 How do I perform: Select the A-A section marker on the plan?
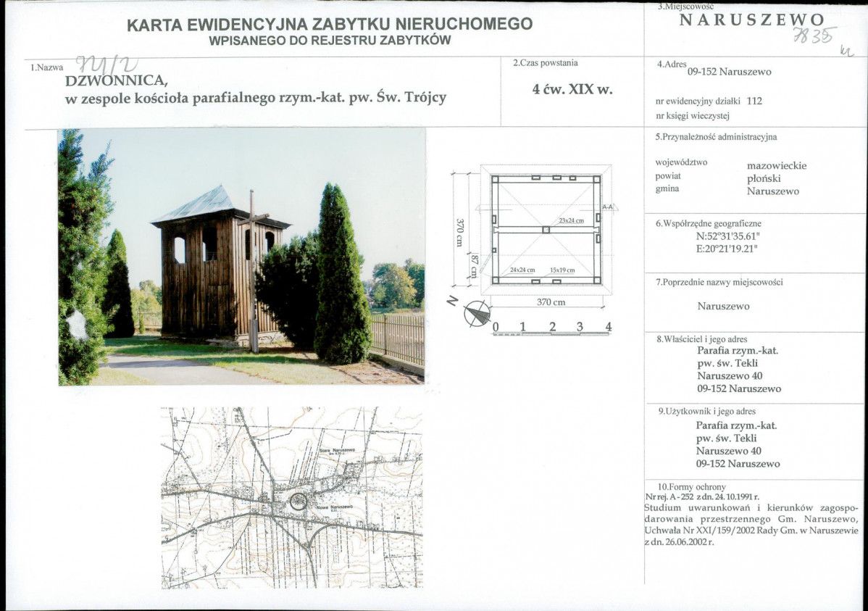pos(607,207)
